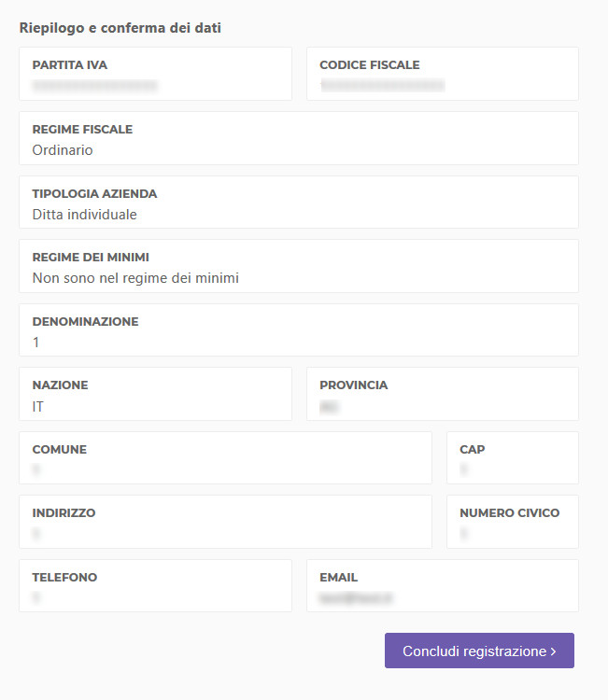Select the Nazione IT box
Viewport: 608px width, 700px height.
pos(155,394)
